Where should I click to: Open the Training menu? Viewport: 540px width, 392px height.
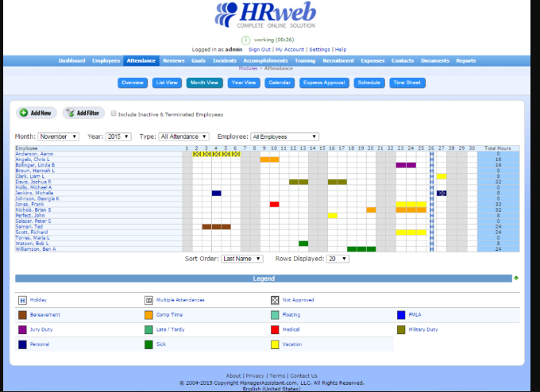pyautogui.click(x=305, y=60)
